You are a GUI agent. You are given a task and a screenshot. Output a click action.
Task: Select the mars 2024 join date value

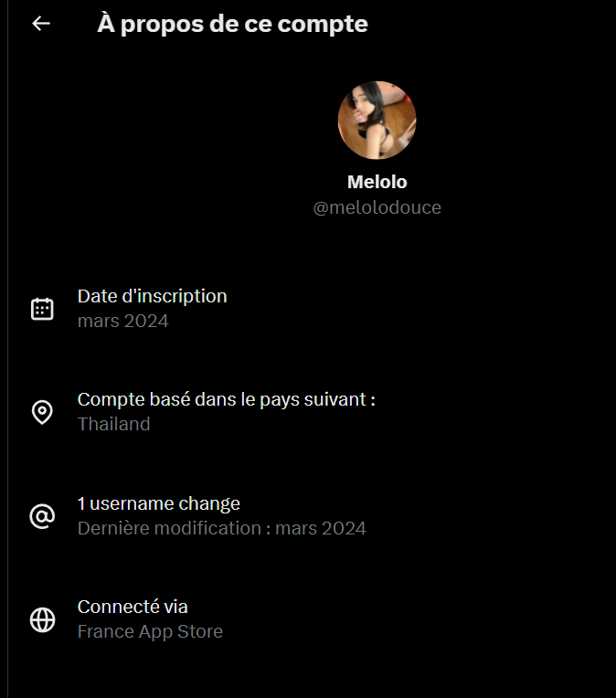pyautogui.click(x=123, y=321)
